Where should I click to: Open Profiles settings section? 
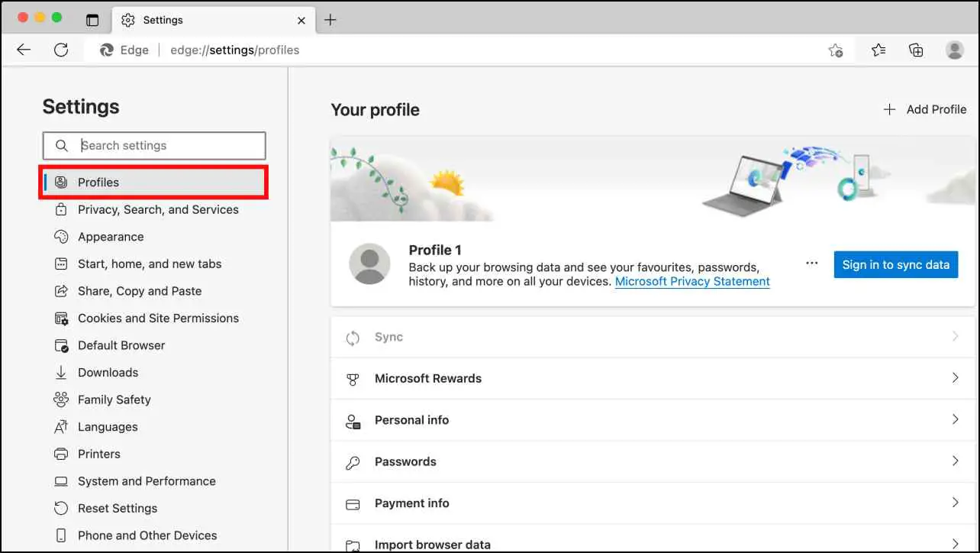(154, 183)
